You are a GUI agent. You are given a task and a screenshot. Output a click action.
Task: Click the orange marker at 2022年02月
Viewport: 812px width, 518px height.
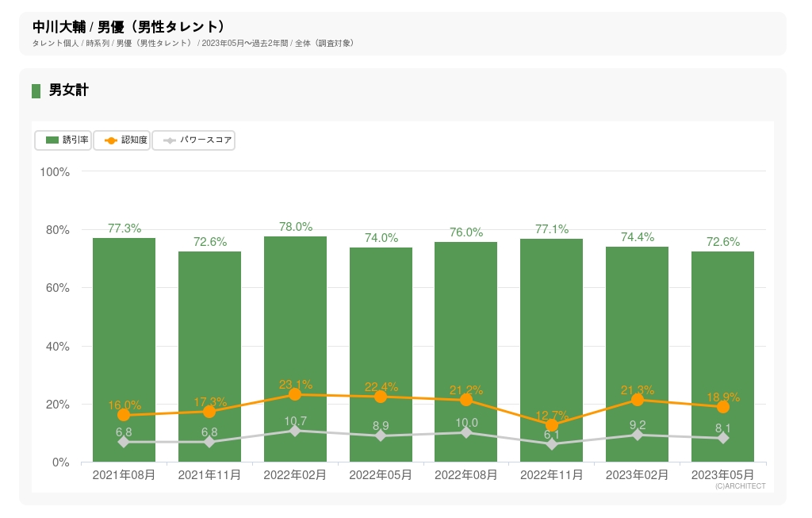click(x=295, y=394)
